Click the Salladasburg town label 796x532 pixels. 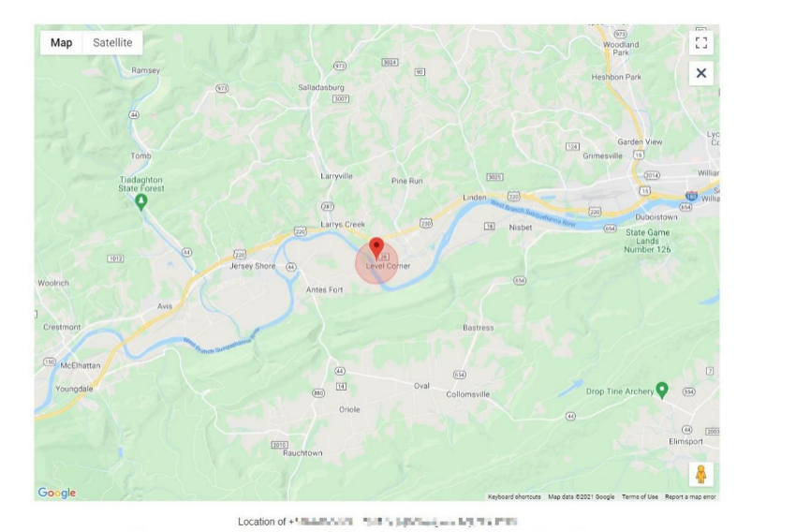pos(321,87)
